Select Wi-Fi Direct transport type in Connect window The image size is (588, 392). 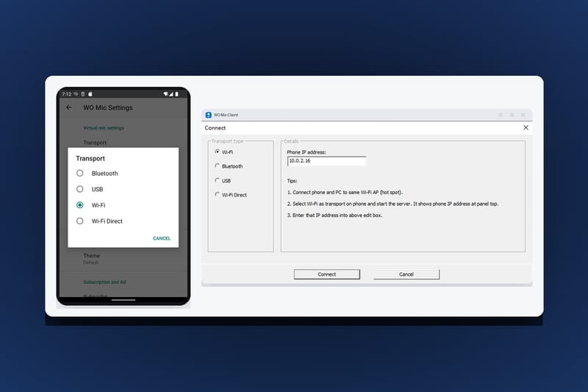pos(217,194)
